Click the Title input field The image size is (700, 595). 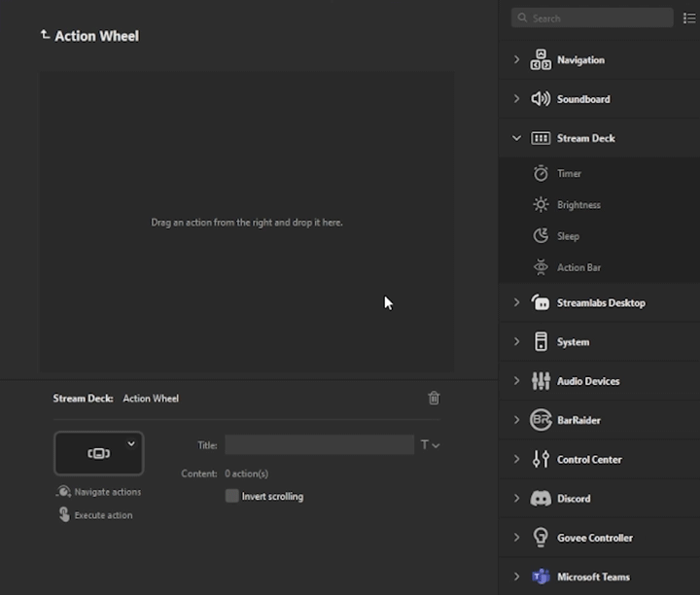pyautogui.click(x=319, y=444)
